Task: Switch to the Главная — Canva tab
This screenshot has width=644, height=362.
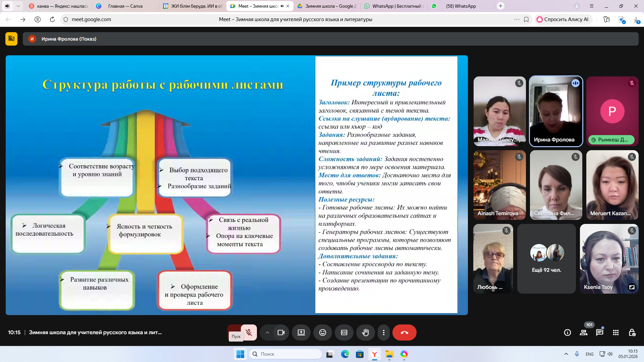Action: click(x=125, y=6)
